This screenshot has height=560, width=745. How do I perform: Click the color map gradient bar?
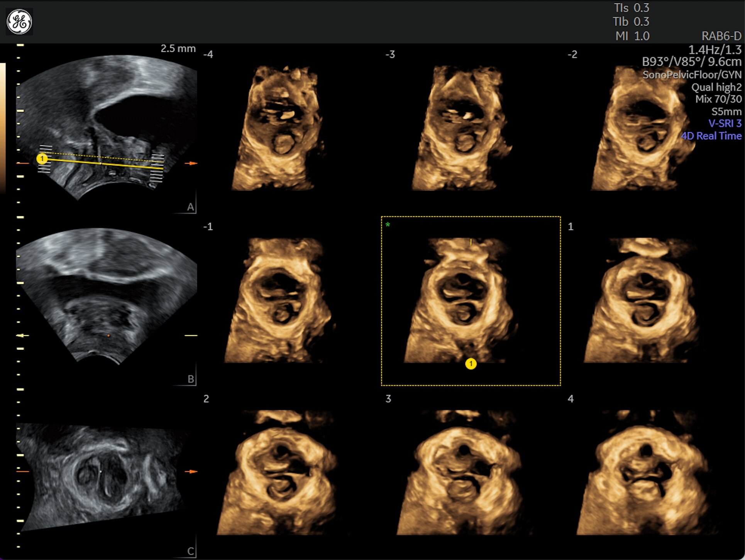[2, 127]
